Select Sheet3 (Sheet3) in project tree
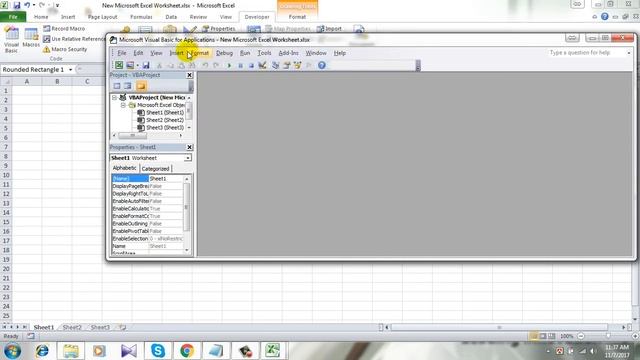 pos(165,128)
